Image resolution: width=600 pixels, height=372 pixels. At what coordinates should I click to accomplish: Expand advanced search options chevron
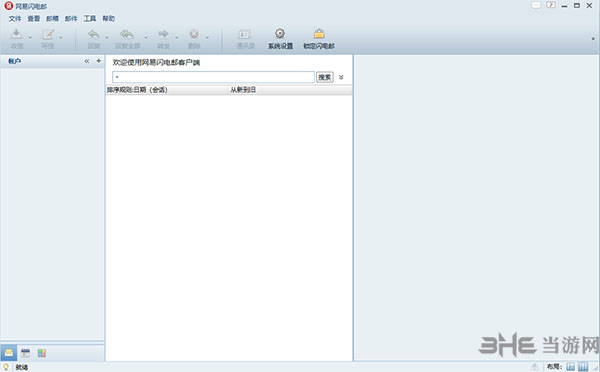coord(341,77)
